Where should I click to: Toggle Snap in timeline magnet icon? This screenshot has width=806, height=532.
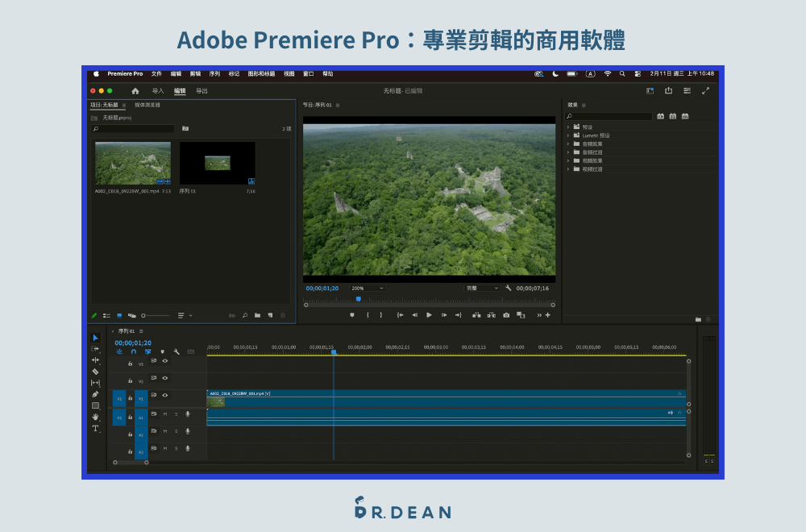pos(134,352)
